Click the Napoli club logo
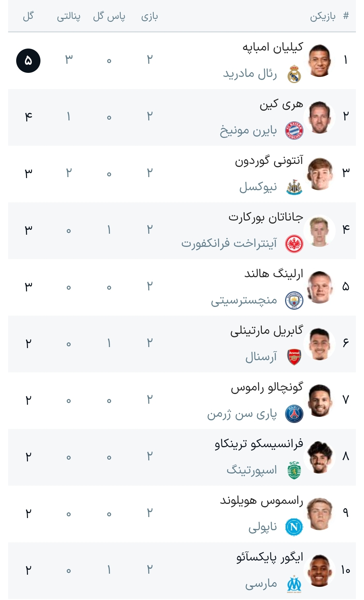 coord(294,527)
